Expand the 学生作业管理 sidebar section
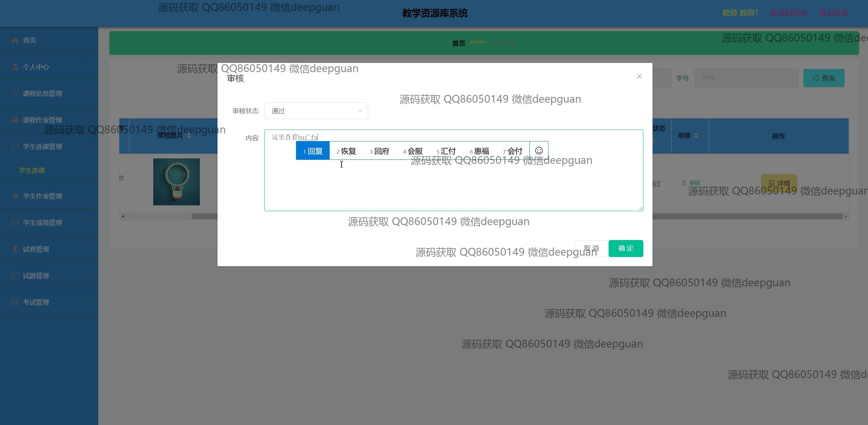 49,196
